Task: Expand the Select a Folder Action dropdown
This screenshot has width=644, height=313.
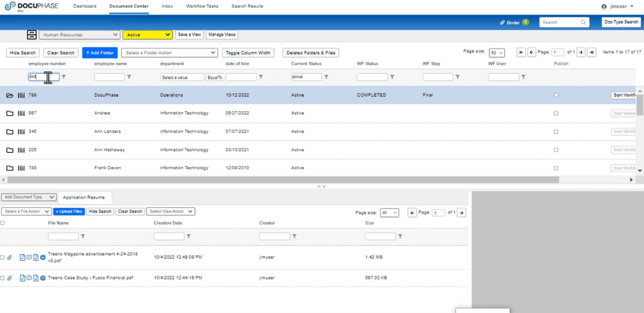Action: (169, 52)
